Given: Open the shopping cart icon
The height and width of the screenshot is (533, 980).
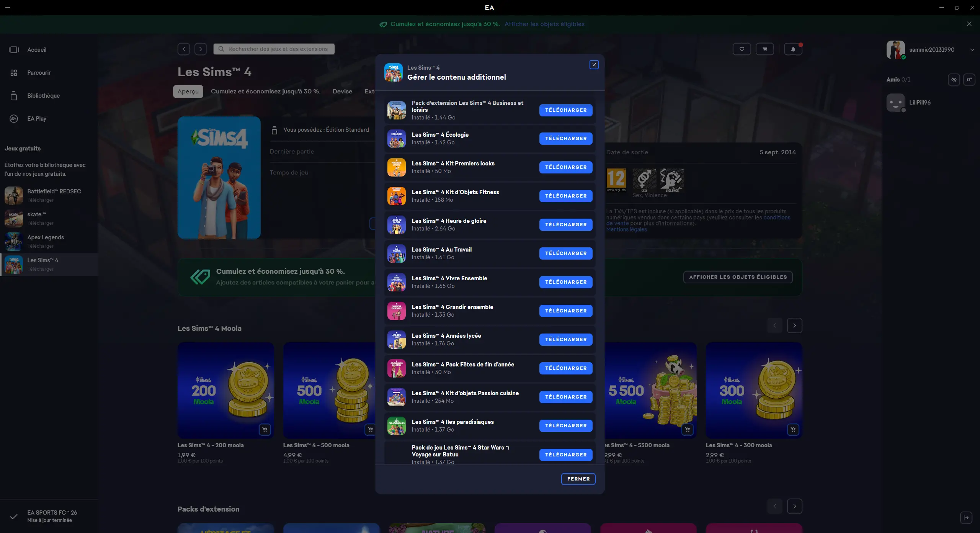Looking at the screenshot, I should [765, 49].
